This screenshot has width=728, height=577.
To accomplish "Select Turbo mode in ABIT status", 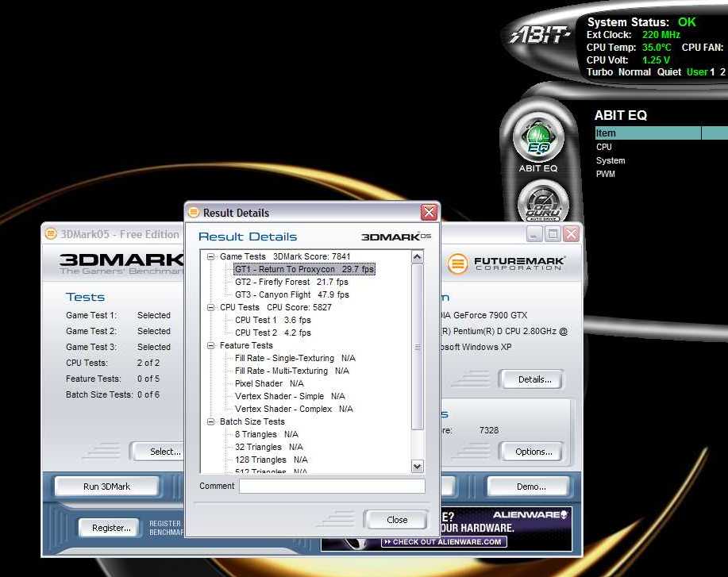I will click(x=599, y=72).
